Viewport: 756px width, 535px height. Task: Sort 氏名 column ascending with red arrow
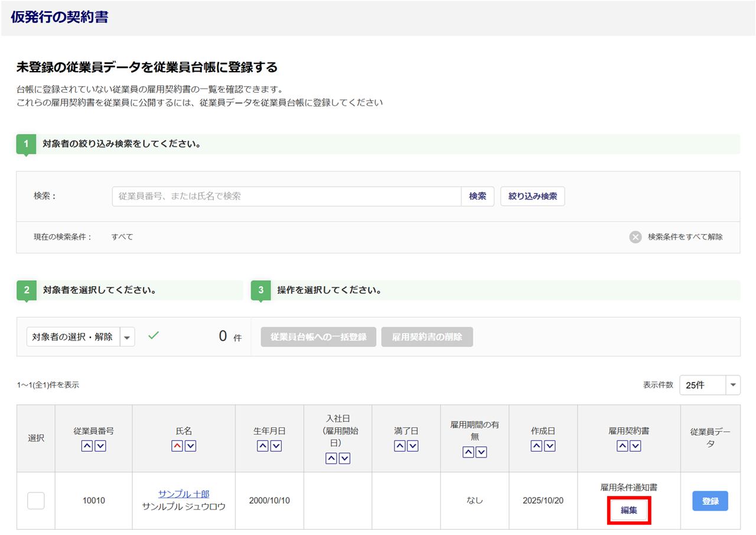(177, 446)
